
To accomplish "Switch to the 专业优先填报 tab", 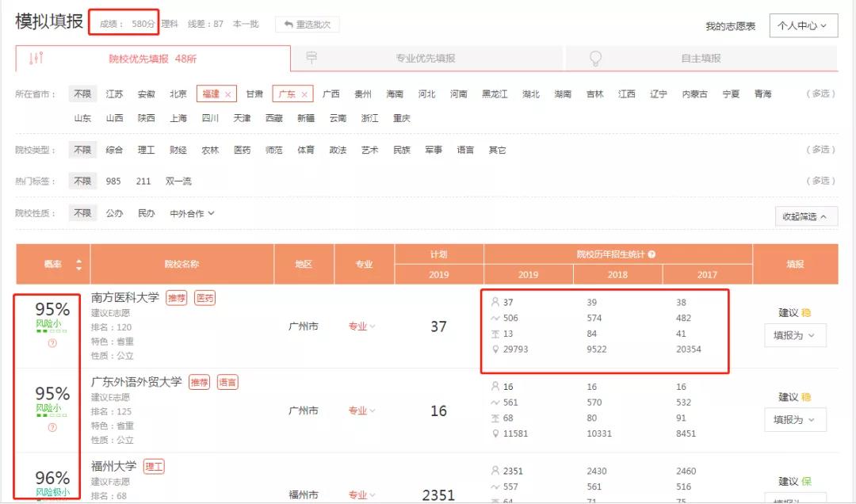I will [426, 58].
